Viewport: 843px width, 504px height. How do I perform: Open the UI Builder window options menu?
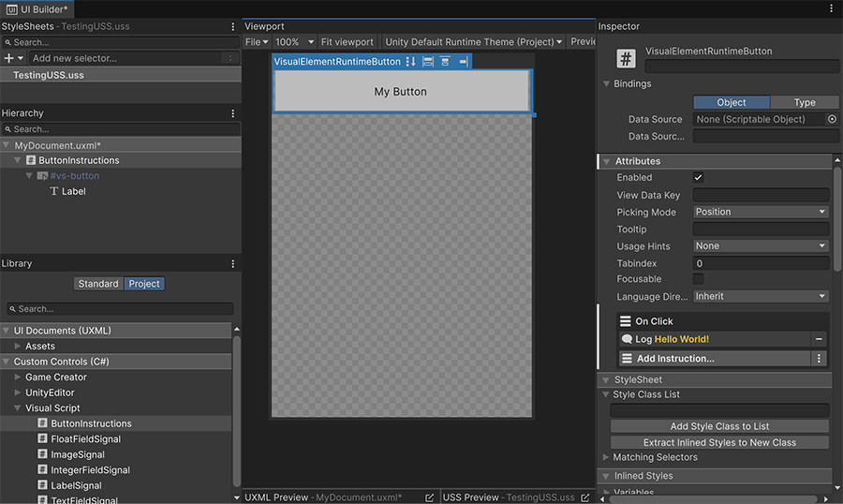point(831,8)
